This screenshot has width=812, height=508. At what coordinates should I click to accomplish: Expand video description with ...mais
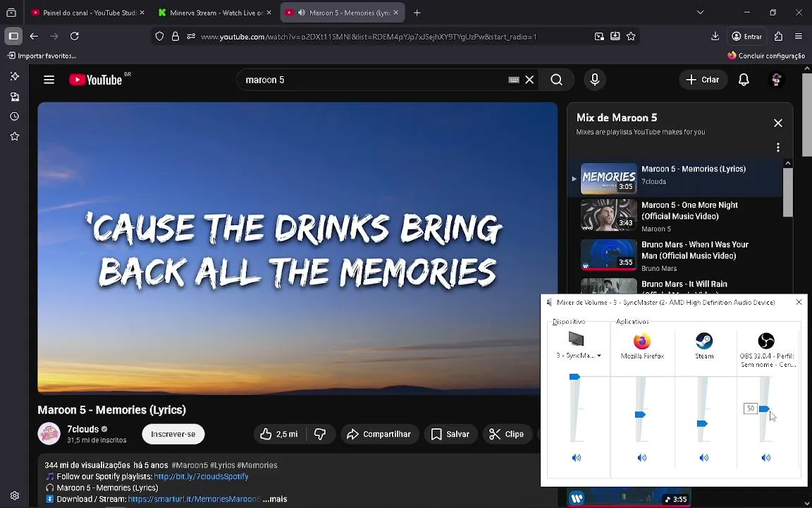pyautogui.click(x=274, y=500)
